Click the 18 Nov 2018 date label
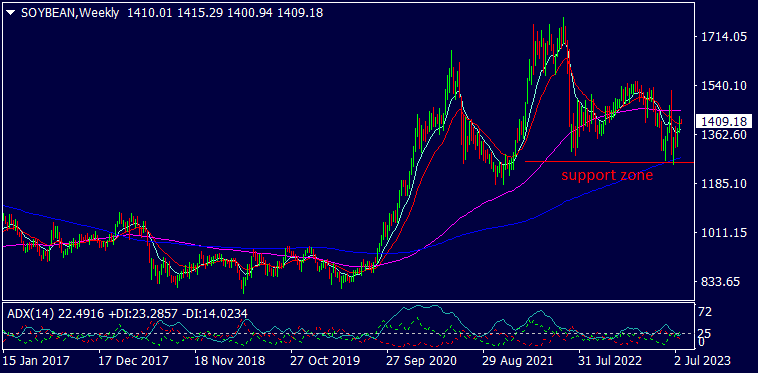This screenshot has height=373, width=758. coord(231,361)
